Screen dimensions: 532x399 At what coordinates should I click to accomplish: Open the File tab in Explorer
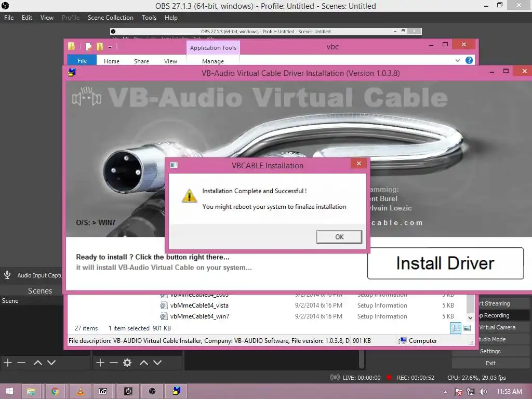[82, 61]
